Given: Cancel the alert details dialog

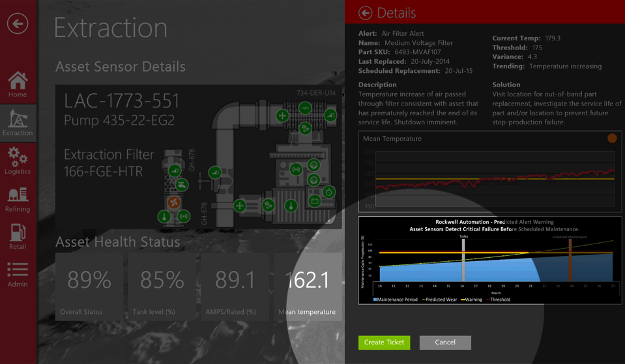Looking at the screenshot, I should 445,343.
